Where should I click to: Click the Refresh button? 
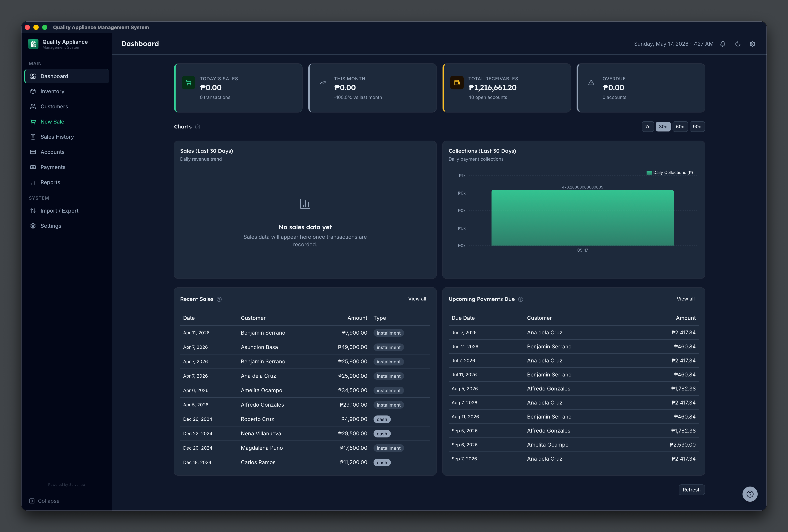point(691,490)
